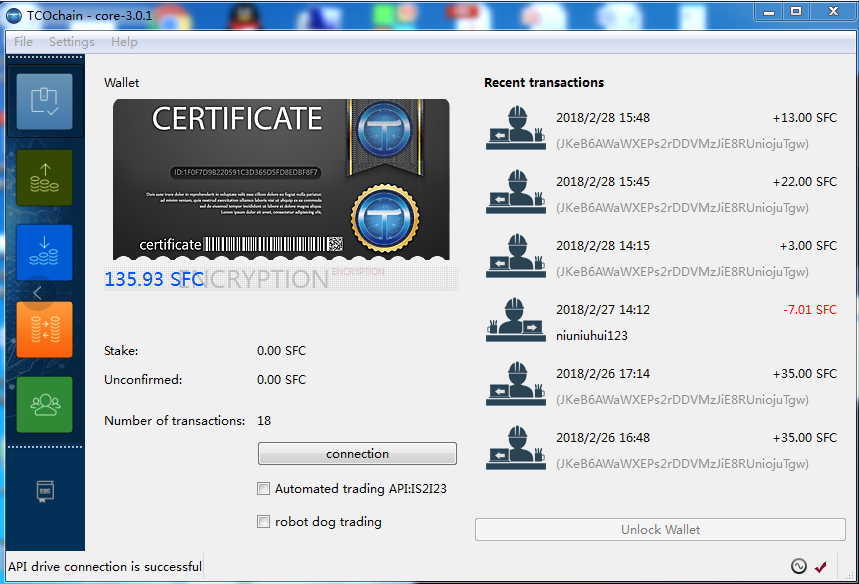Click received icon for 14:15 transaction

516,256
